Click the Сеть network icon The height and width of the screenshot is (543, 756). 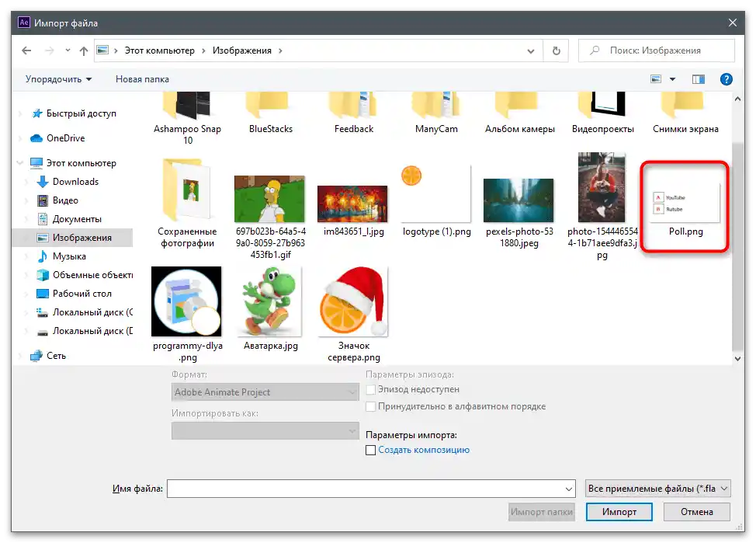pyautogui.click(x=36, y=356)
